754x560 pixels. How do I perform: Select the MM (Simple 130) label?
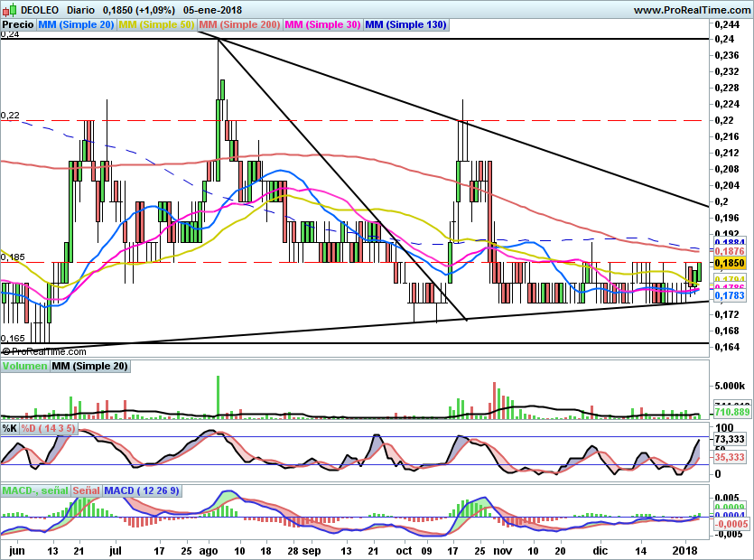click(x=406, y=25)
